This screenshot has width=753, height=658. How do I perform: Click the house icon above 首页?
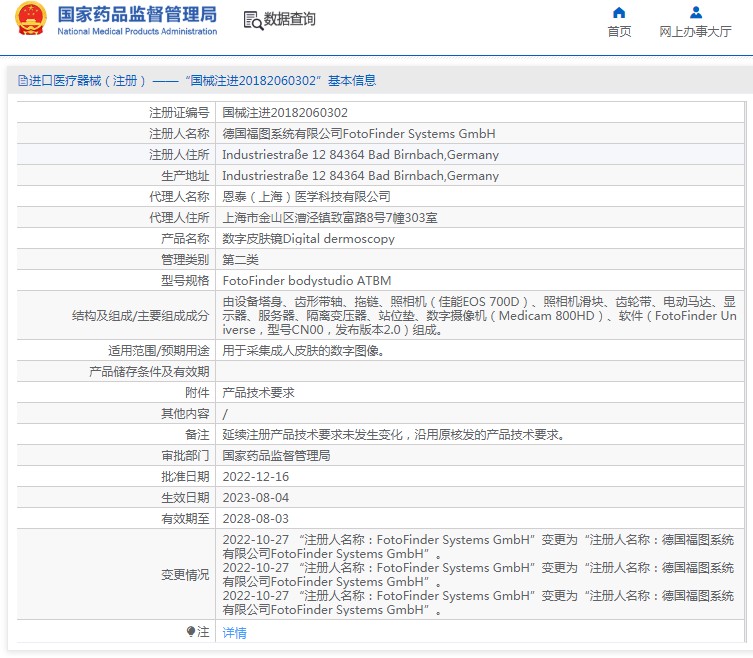(x=619, y=13)
